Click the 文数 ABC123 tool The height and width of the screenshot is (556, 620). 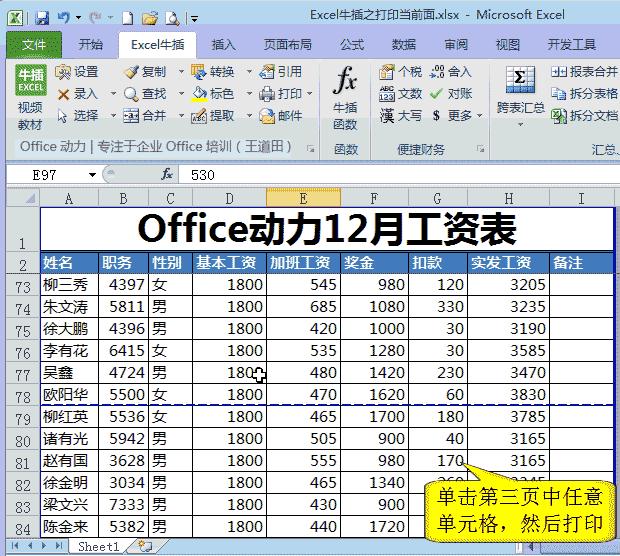tap(400, 94)
